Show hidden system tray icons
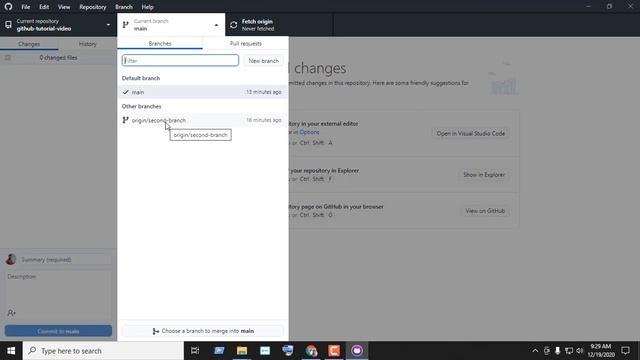 [x=535, y=351]
